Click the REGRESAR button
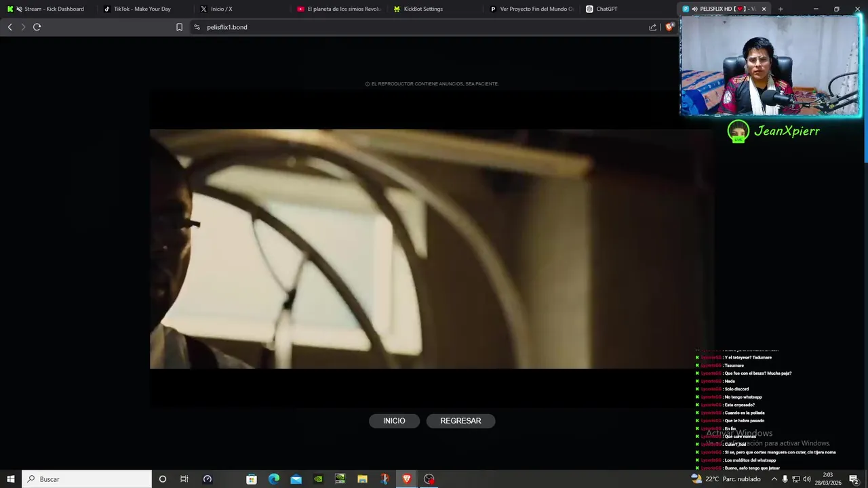 460,421
